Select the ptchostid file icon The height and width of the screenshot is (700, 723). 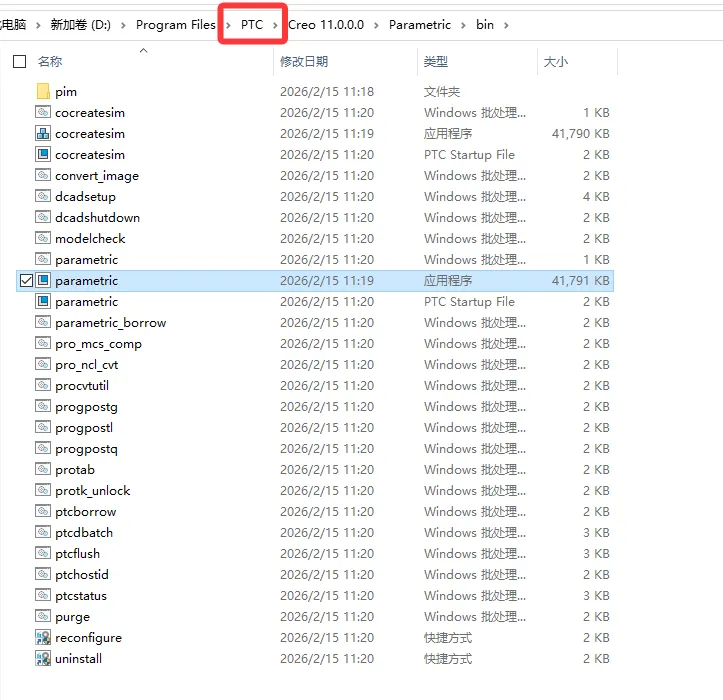[x=43, y=575]
